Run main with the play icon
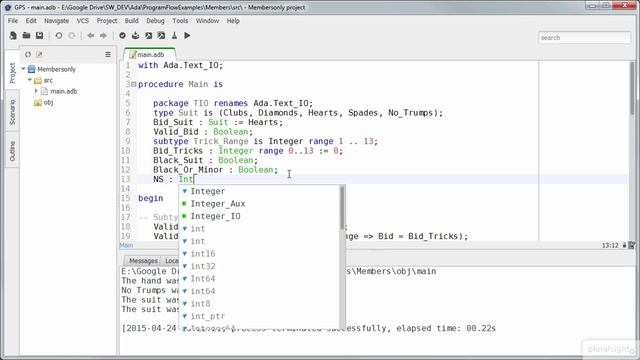The image size is (640, 360). click(187, 36)
